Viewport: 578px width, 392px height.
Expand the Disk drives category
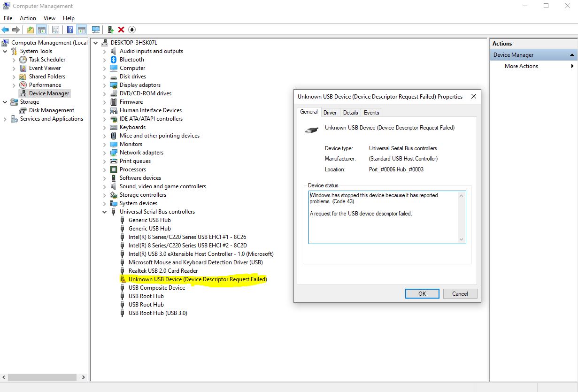tap(104, 77)
